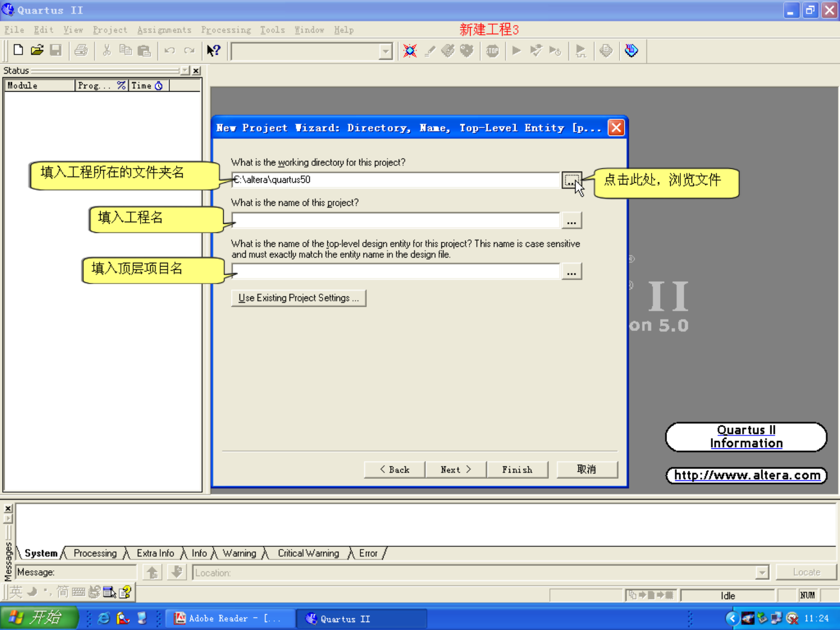Click the Time column header in Status

point(149,85)
